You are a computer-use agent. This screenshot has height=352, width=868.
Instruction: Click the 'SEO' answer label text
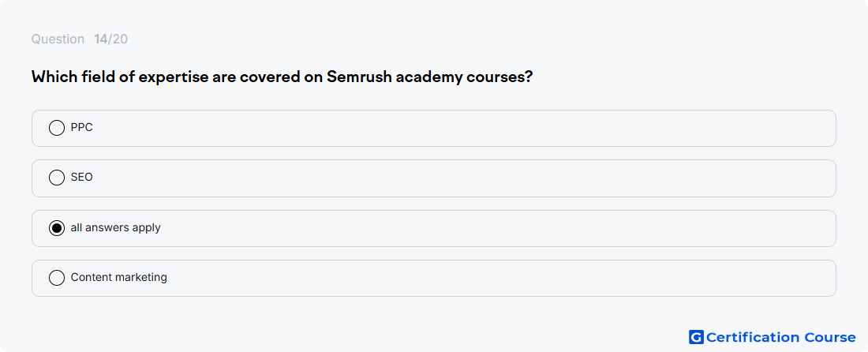82,178
